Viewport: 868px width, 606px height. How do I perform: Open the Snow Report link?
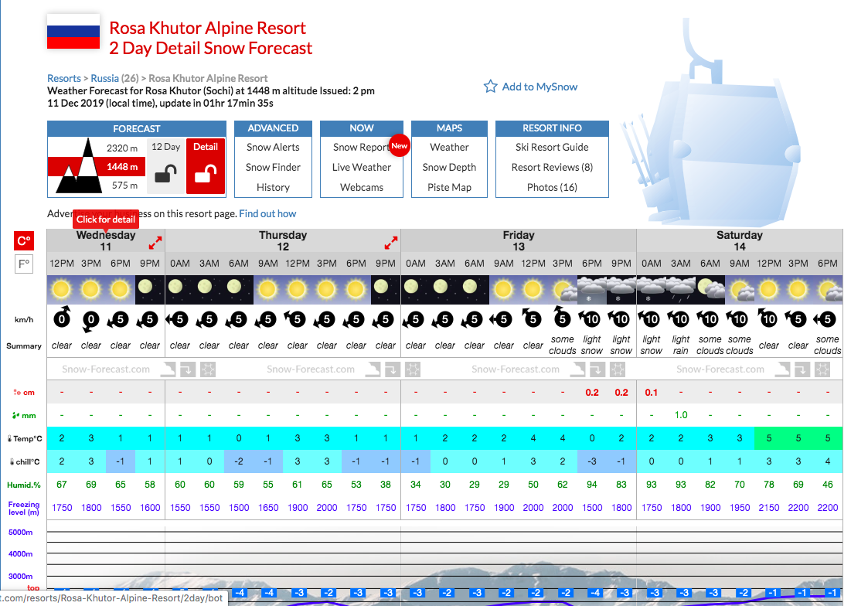click(x=362, y=147)
